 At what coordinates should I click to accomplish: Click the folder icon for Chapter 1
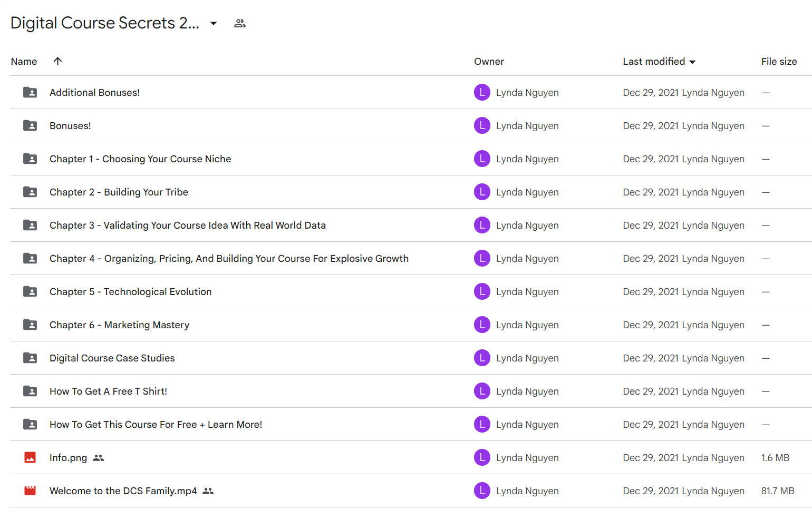30,159
